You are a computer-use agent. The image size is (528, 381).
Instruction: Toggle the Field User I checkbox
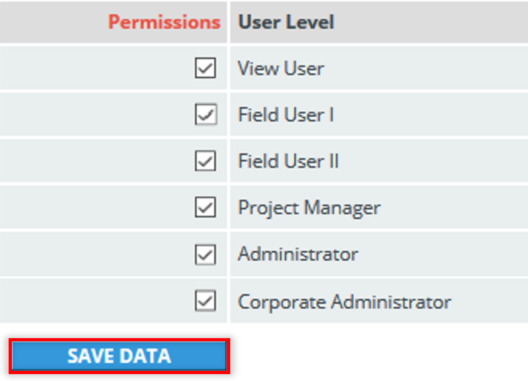205,114
